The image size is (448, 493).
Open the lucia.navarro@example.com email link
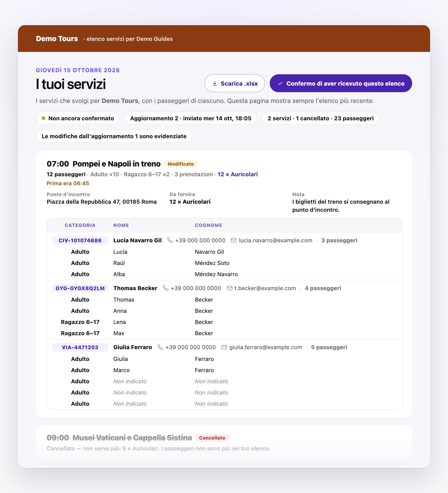coord(276,240)
